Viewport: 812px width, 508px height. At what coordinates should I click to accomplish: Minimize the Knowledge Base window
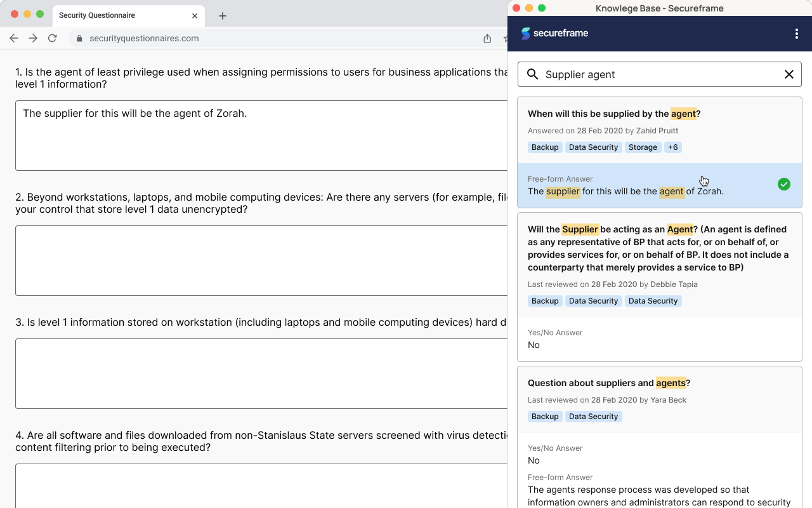(x=529, y=8)
